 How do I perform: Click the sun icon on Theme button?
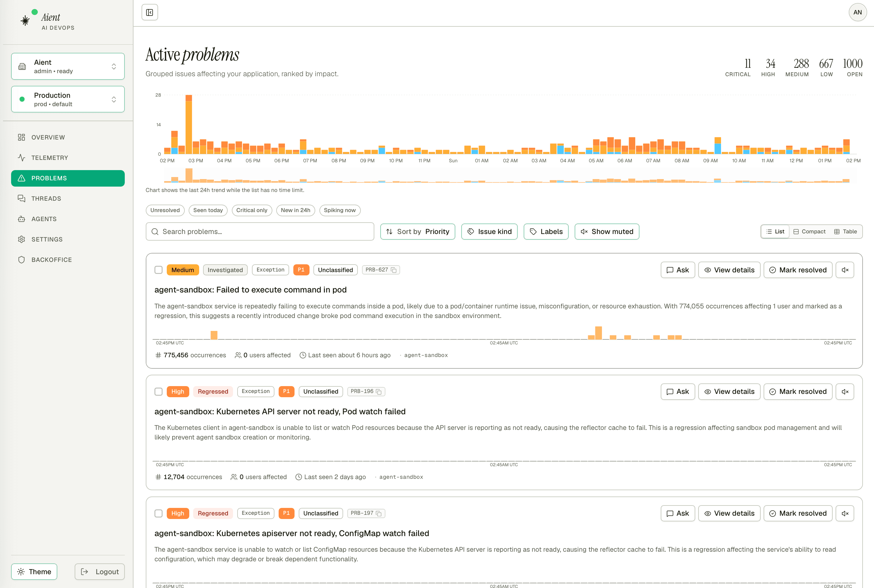tap(21, 571)
